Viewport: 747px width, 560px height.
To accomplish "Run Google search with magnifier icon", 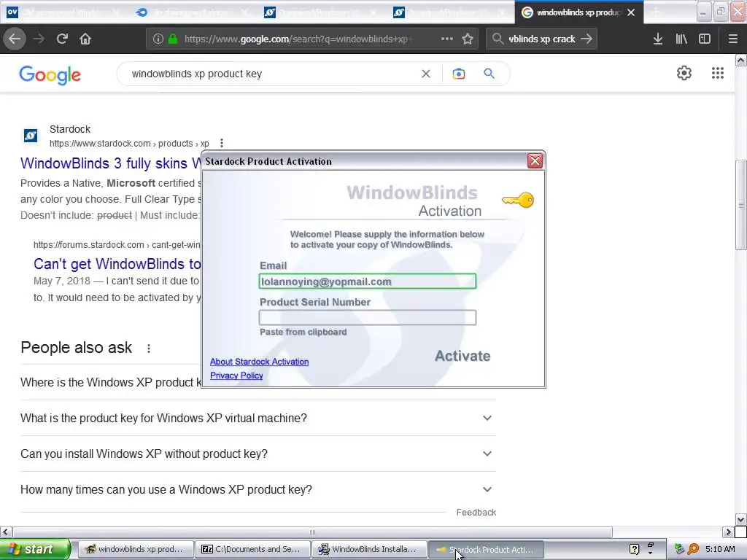I will (x=489, y=74).
